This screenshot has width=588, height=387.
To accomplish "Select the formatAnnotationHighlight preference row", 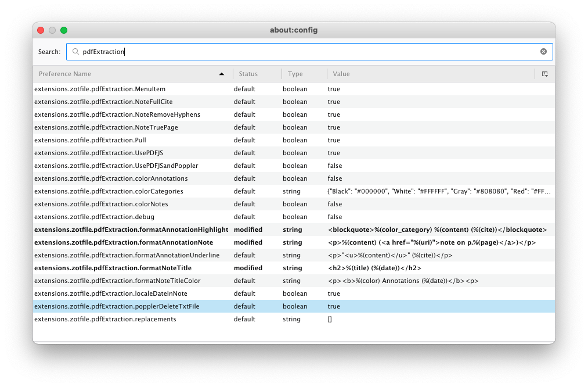I will tap(131, 230).
